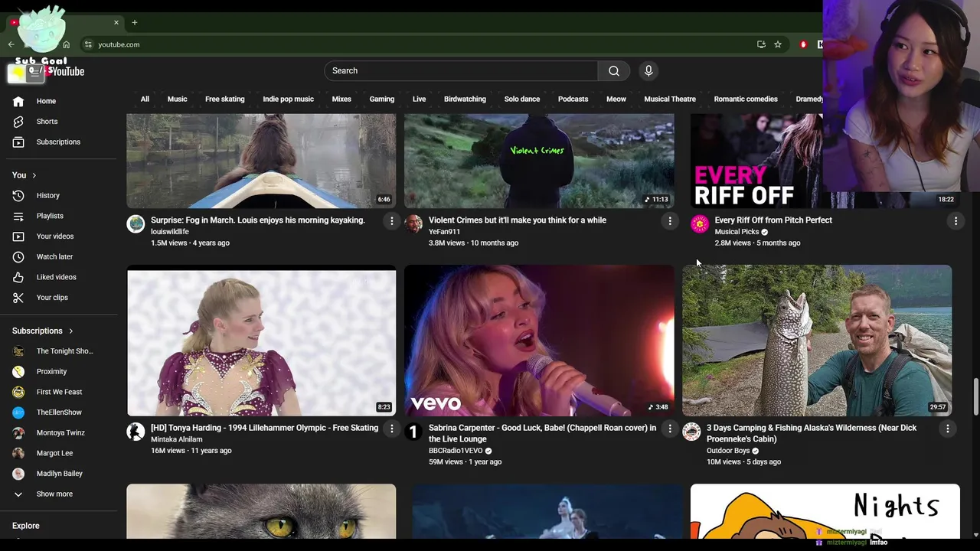Open Violent Crimes video title
The image size is (980, 551).
[x=518, y=220]
